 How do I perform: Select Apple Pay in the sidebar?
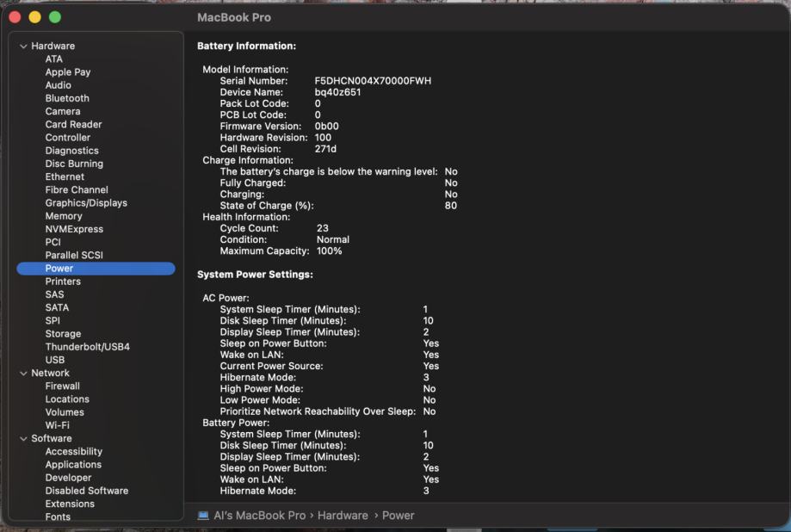click(x=68, y=72)
